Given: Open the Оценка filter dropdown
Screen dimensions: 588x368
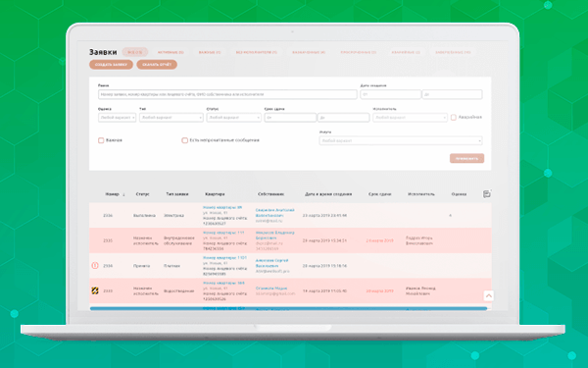Looking at the screenshot, I should pyautogui.click(x=117, y=118).
